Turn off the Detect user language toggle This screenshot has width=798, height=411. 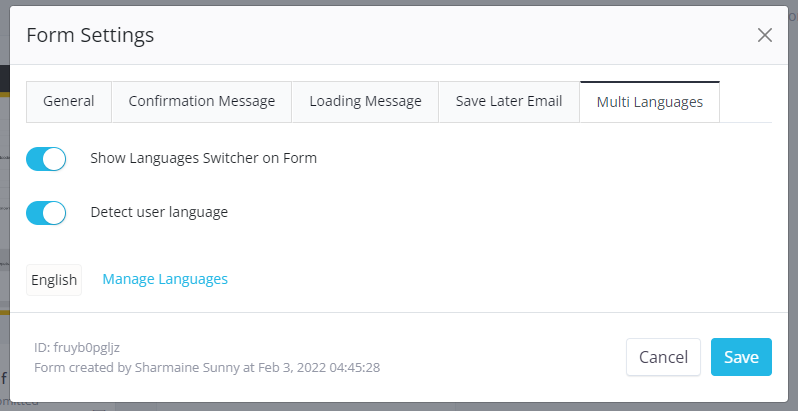tap(46, 212)
